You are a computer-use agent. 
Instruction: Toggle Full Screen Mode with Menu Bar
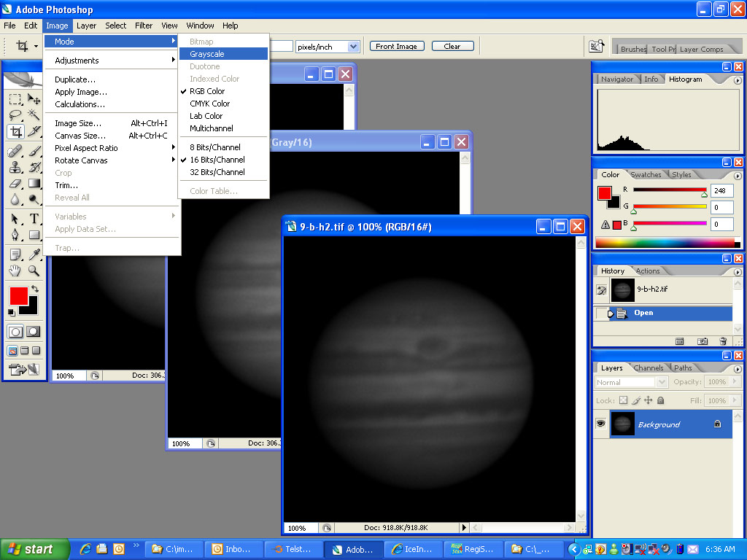[x=24, y=351]
